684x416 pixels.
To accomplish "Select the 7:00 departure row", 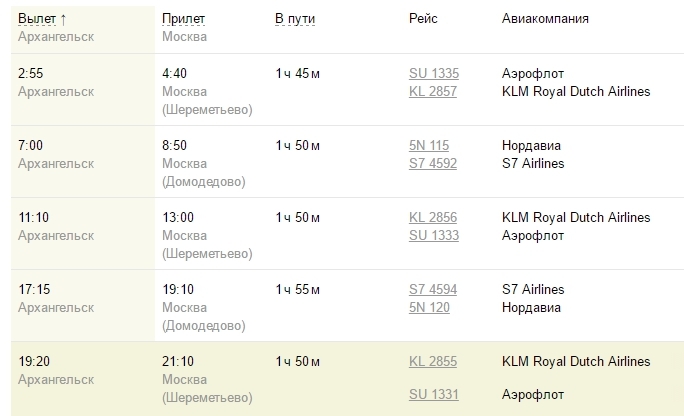I will 347,162.
